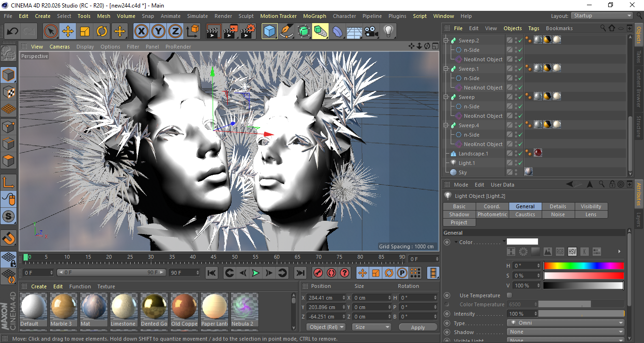644x343 pixels.
Task: Open Keyframe Selection question icon
Action: (345, 273)
